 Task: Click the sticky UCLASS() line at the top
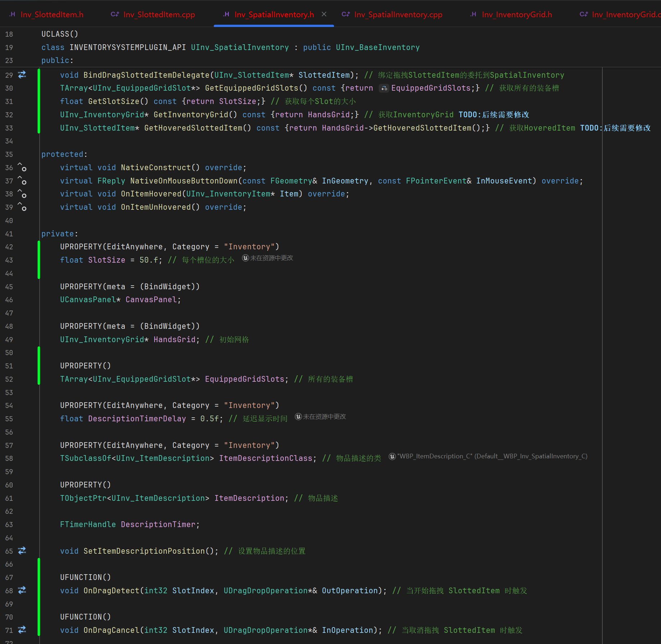[x=60, y=34]
